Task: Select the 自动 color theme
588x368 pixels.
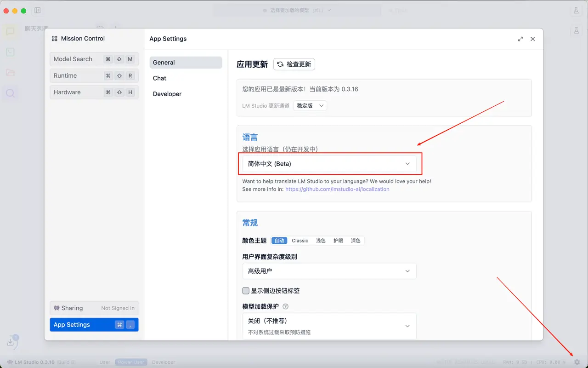Action: click(x=279, y=241)
